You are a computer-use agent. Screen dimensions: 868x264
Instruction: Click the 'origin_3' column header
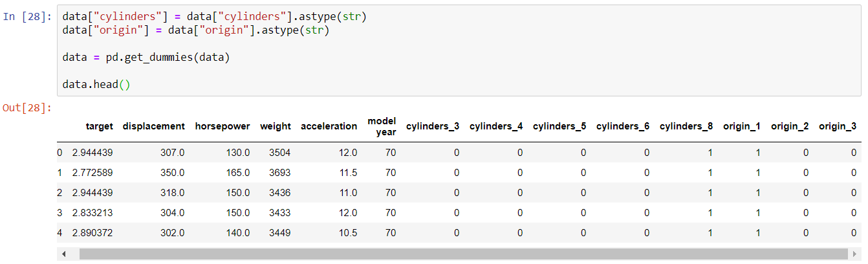point(838,126)
